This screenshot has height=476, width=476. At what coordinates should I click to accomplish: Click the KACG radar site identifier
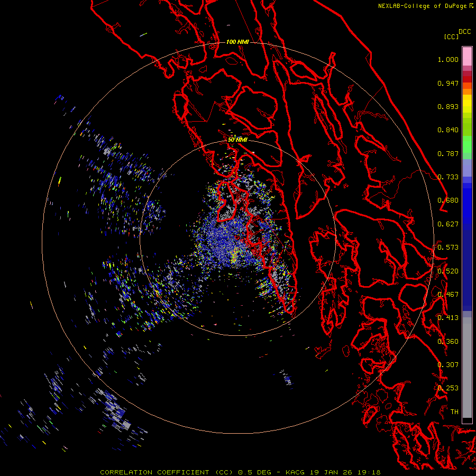295,472
